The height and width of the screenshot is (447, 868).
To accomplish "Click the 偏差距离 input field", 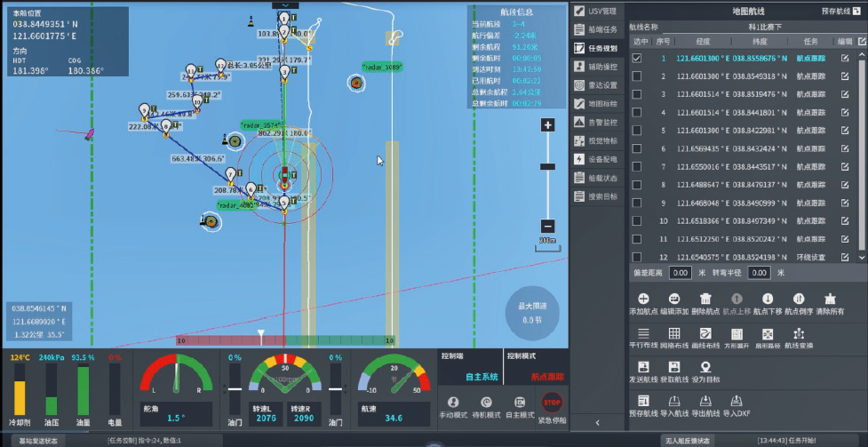I will [x=680, y=273].
